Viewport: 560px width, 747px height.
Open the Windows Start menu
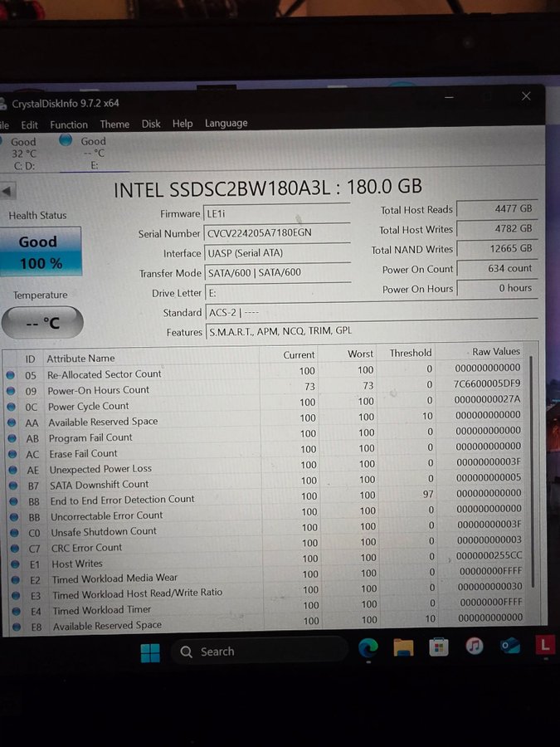(150, 652)
